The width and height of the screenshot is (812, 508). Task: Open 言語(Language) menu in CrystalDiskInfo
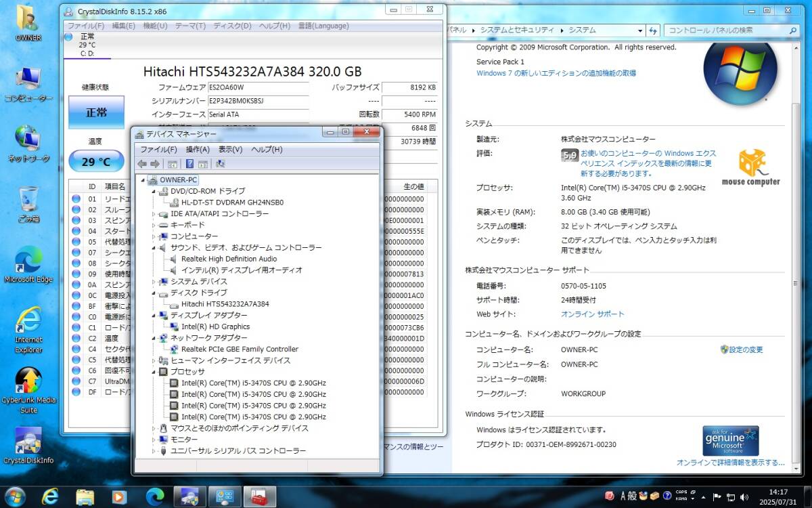(x=323, y=26)
